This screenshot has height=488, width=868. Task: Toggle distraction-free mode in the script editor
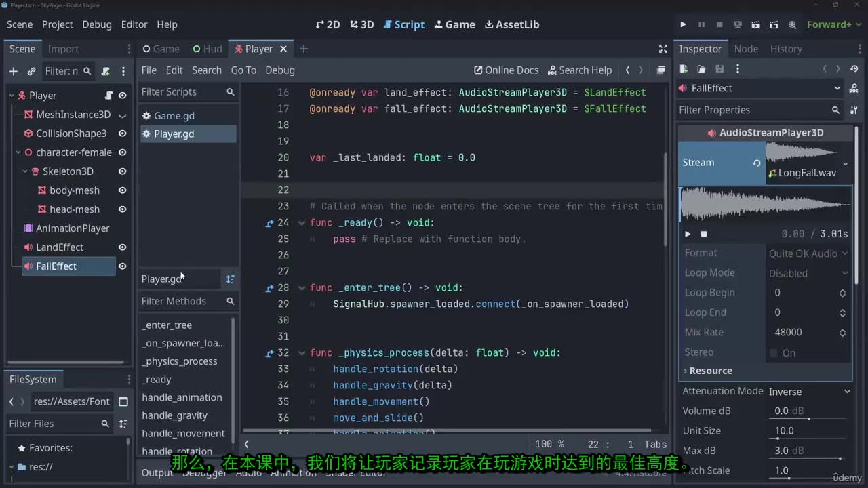[663, 49]
